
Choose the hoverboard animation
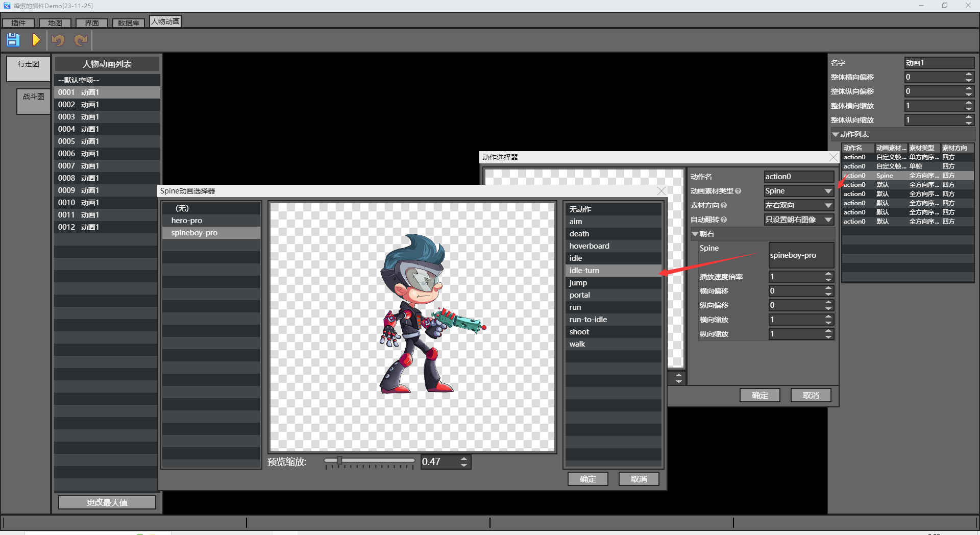pyautogui.click(x=614, y=246)
